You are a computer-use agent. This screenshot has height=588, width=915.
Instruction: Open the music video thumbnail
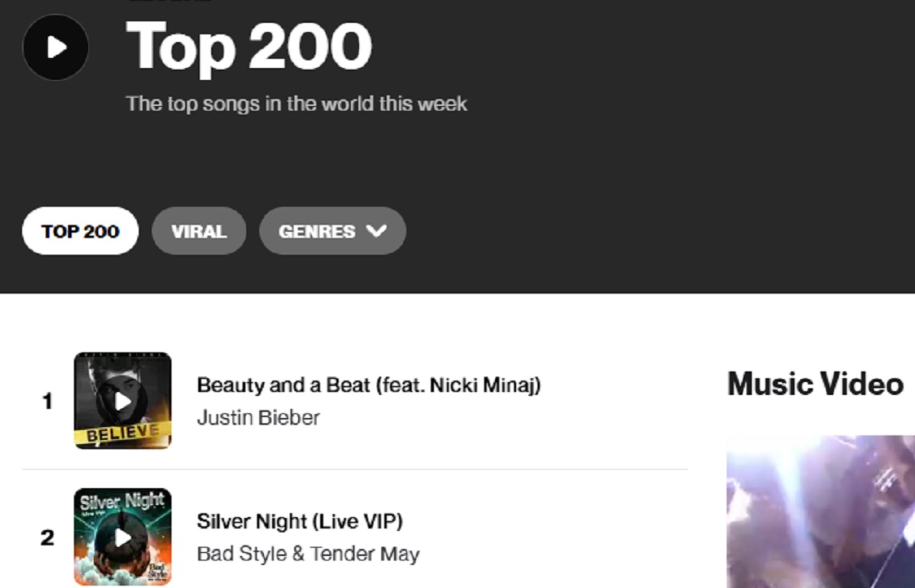point(820,511)
